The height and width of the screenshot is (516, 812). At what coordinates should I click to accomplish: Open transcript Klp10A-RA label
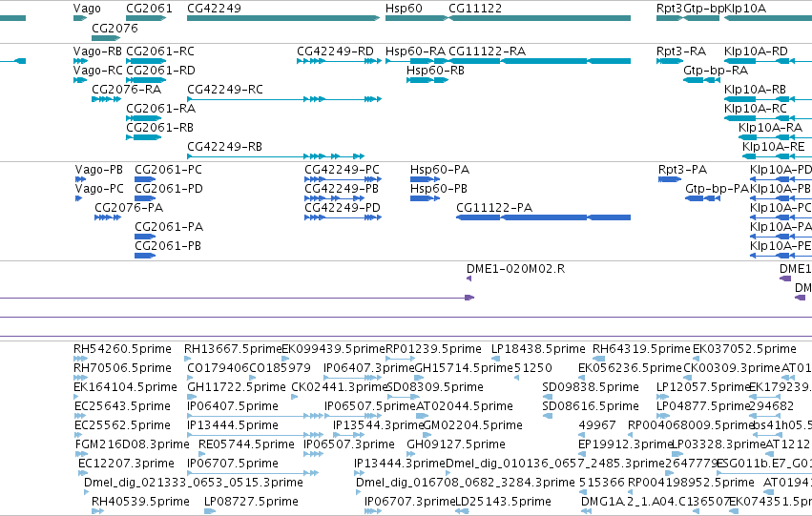771,128
